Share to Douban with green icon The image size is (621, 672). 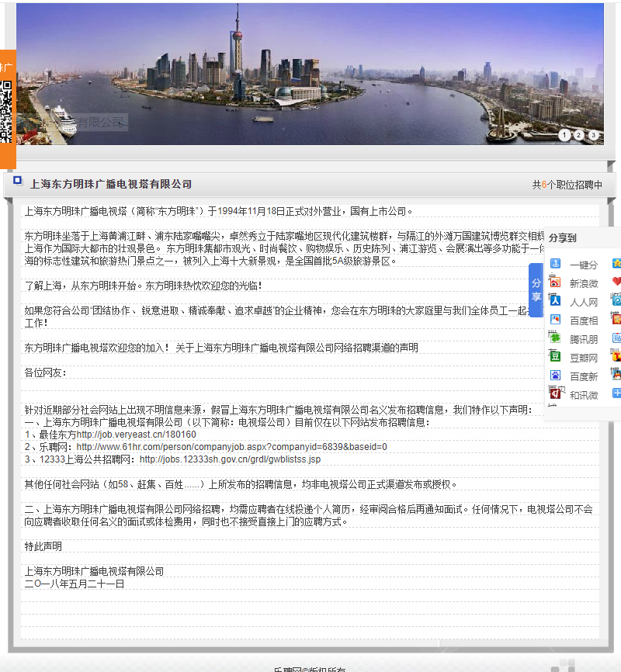[555, 357]
